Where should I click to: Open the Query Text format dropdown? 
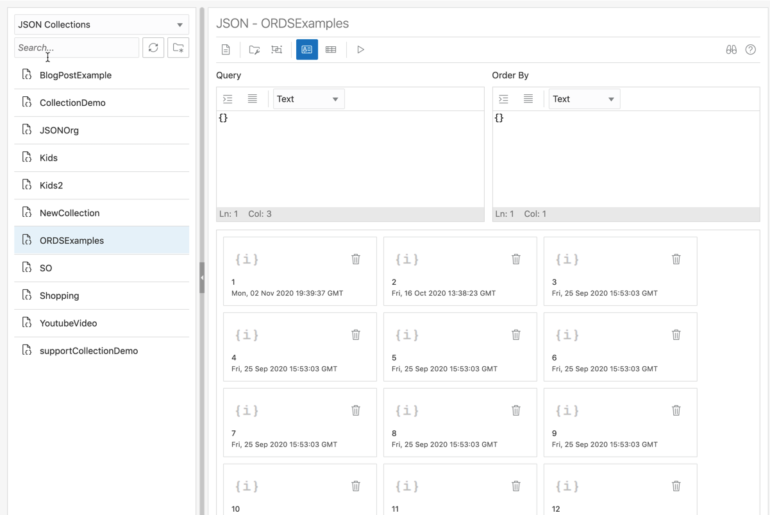[308, 99]
